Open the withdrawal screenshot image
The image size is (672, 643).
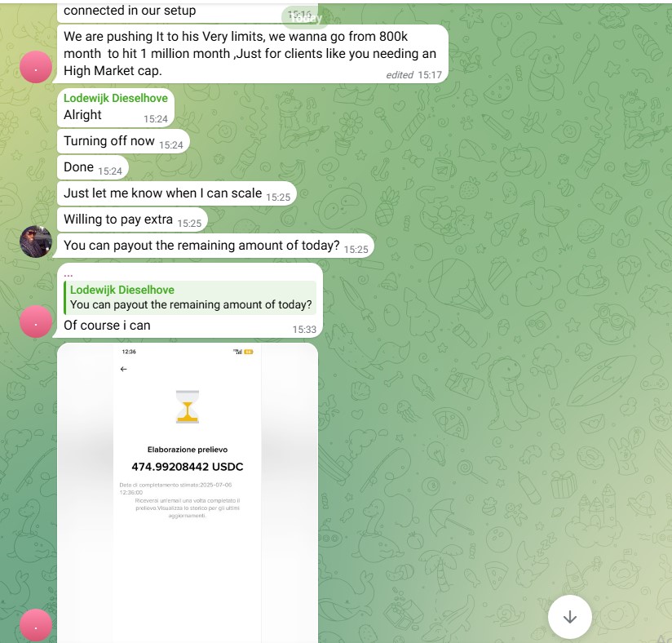188,492
